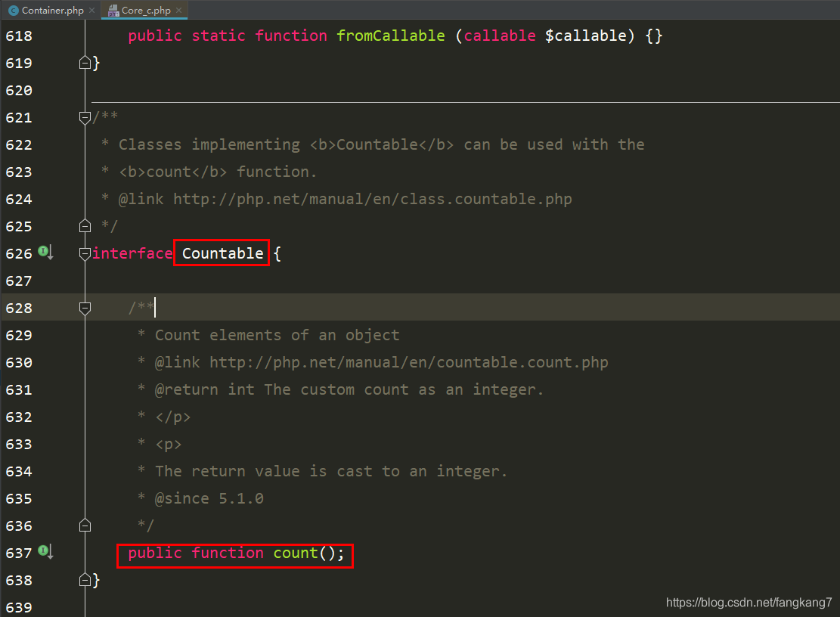Image resolution: width=840 pixels, height=617 pixels.
Task: Collapse the doc comment starting on line 621
Action: click(x=85, y=118)
